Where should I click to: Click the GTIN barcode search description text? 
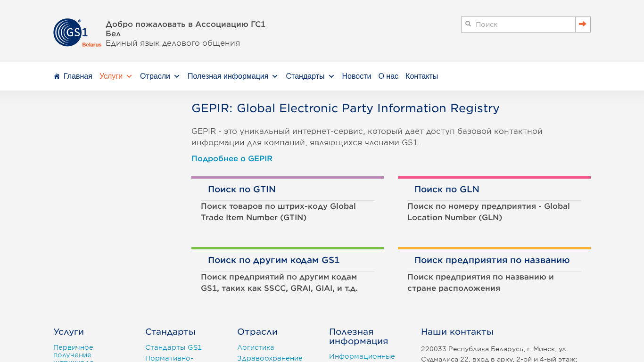point(278,212)
